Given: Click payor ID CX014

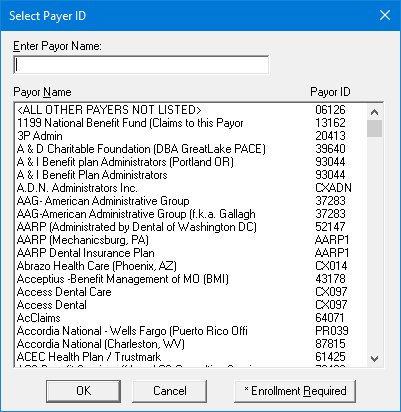Looking at the screenshot, I should (331, 266).
